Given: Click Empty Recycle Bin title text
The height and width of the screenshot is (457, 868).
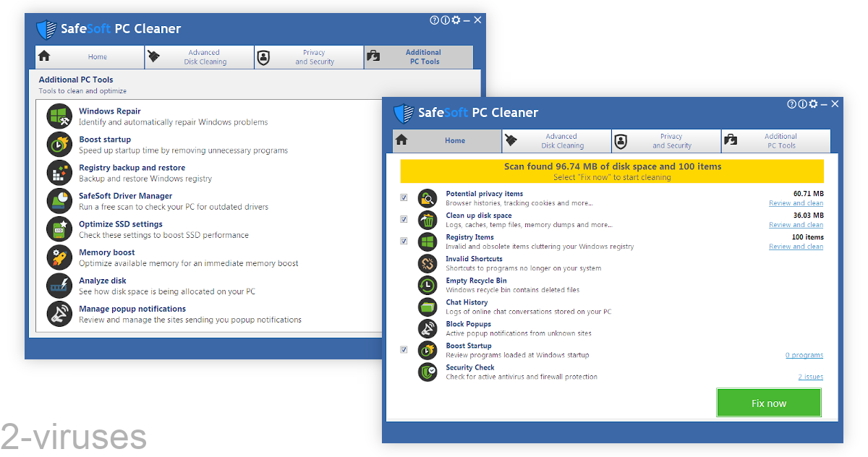Looking at the screenshot, I should coord(477,281).
